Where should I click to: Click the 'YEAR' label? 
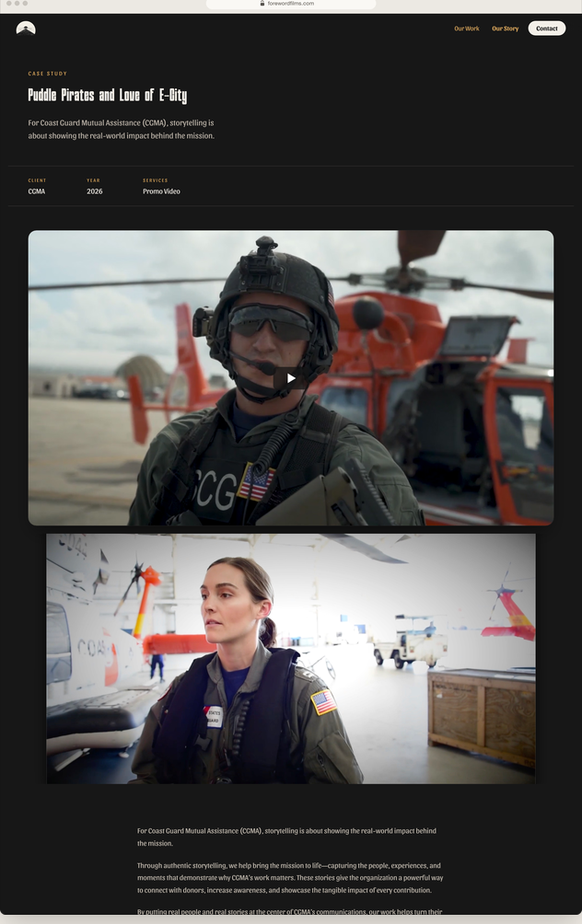[93, 180]
